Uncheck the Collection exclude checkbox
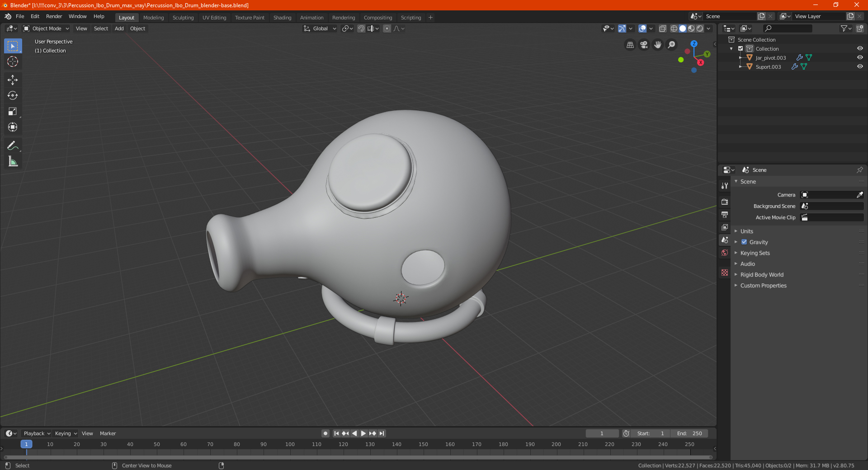Image resolution: width=868 pixels, height=470 pixels. [x=741, y=49]
